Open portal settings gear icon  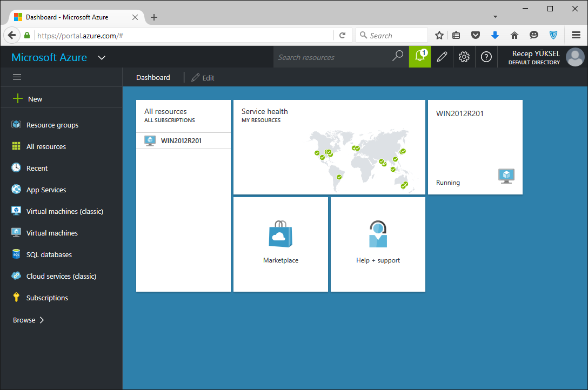tap(464, 57)
